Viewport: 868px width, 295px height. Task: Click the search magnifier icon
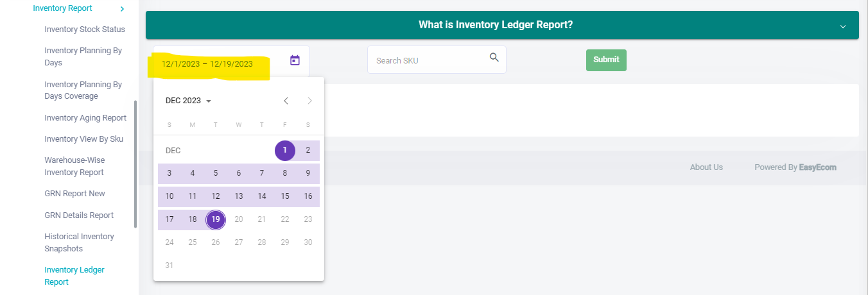click(x=494, y=57)
